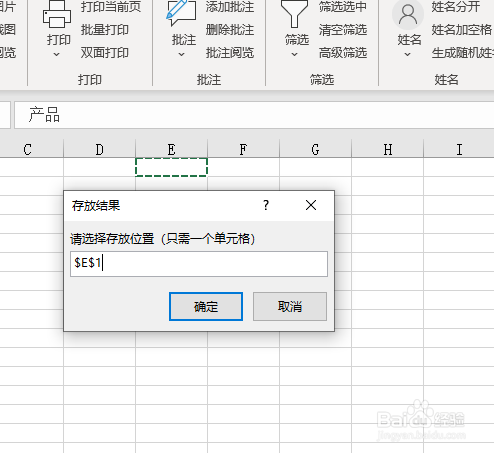
Task: Select column F header
Action: pos(243,149)
